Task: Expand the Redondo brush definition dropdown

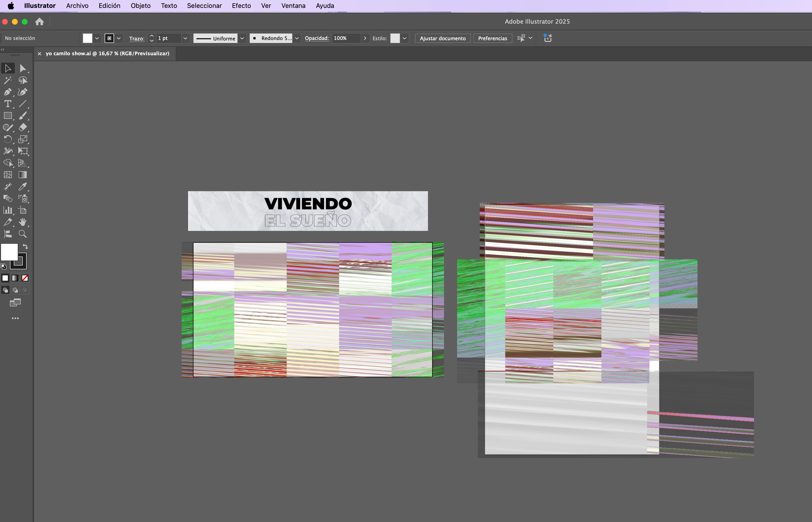Action: [297, 38]
